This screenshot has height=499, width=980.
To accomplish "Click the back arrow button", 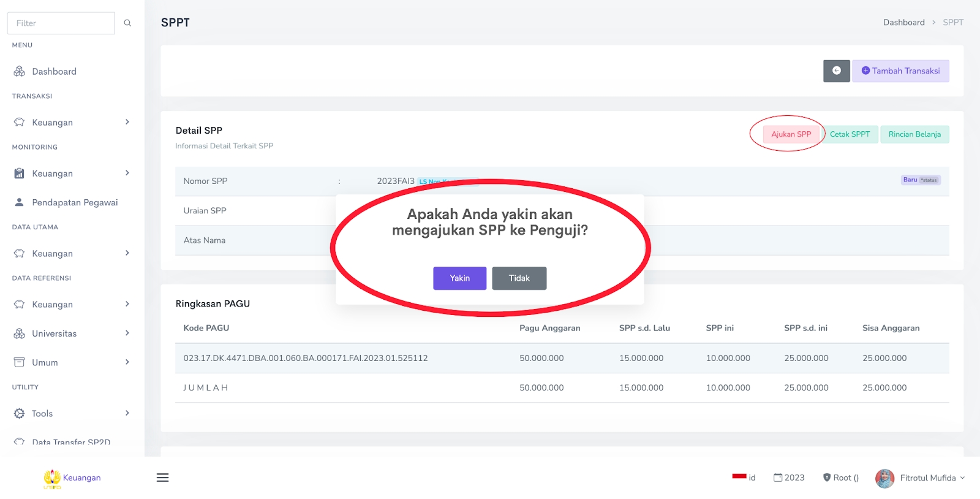I will click(836, 71).
